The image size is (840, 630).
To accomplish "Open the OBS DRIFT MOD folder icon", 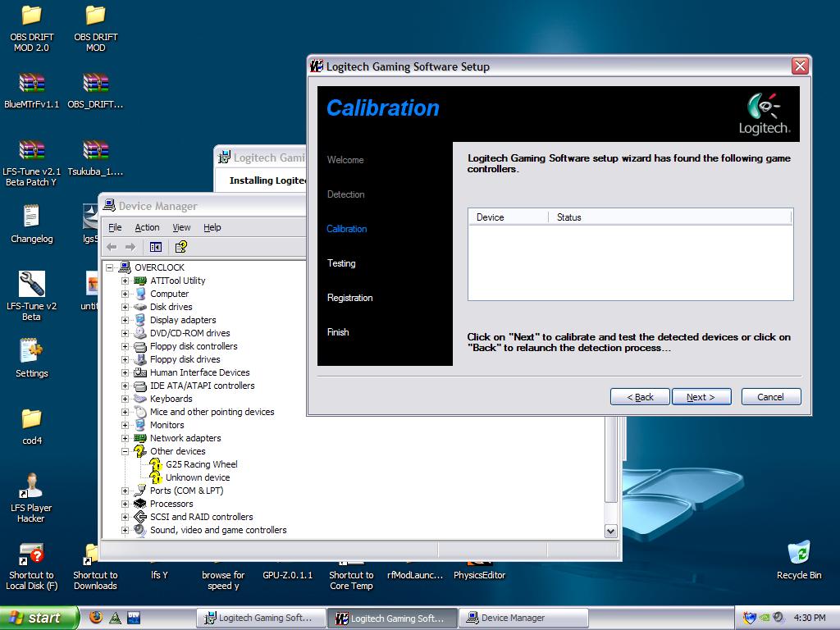I will [x=95, y=16].
